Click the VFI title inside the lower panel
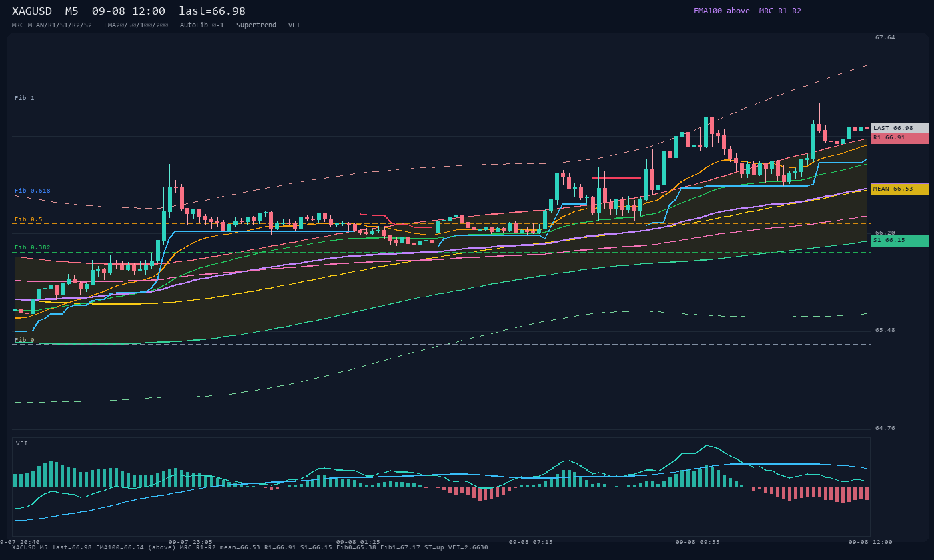This screenshot has width=934, height=560. pyautogui.click(x=22, y=443)
